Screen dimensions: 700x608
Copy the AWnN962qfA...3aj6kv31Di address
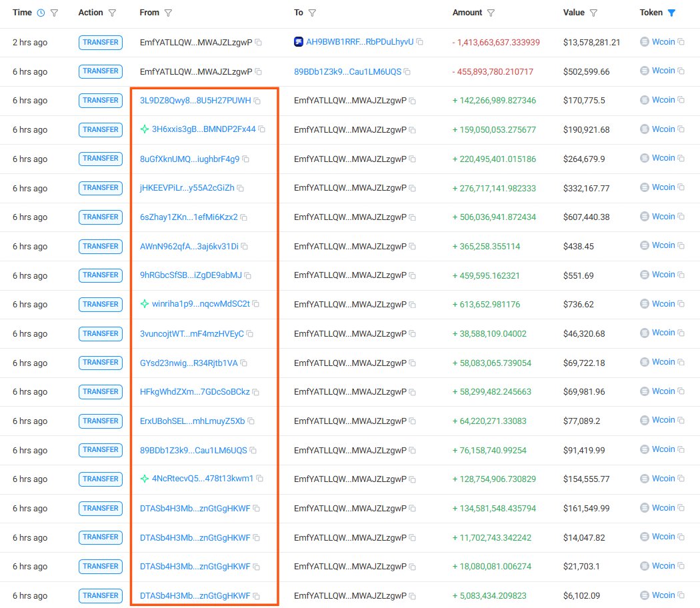pos(245,247)
